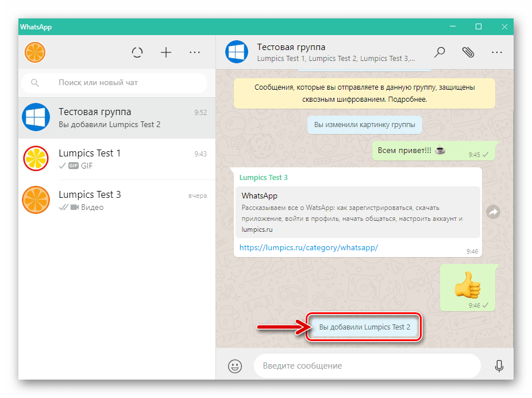Viewport: 532px width, 398px height.
Task: Click the 'Введите сообщение' message input
Action: (367, 366)
